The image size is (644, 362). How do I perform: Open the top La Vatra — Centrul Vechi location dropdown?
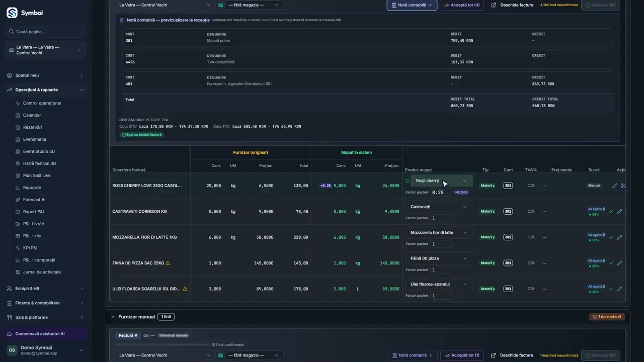click(x=165, y=5)
